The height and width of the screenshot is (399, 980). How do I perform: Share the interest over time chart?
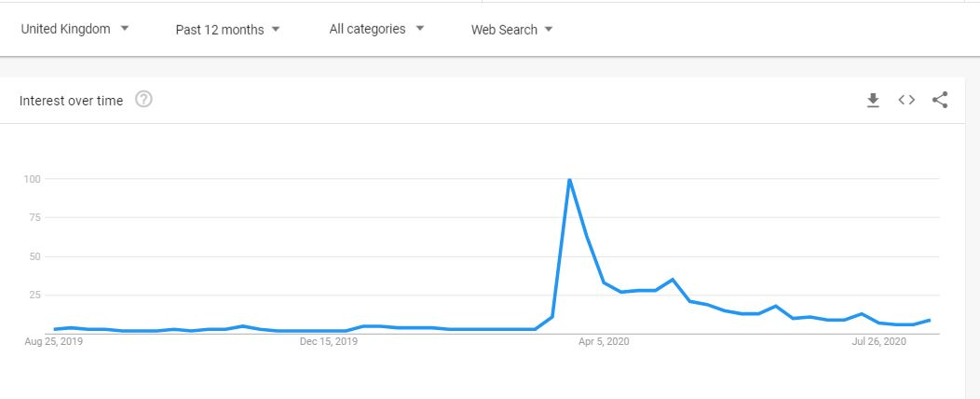[x=940, y=100]
